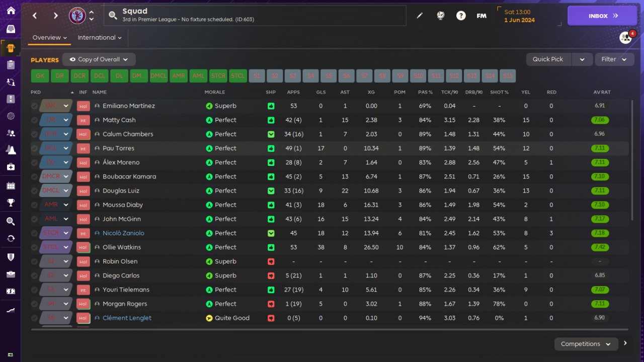The height and width of the screenshot is (362, 644).
Task: Open the club switcher up-down arrows
Action: [x=92, y=16]
